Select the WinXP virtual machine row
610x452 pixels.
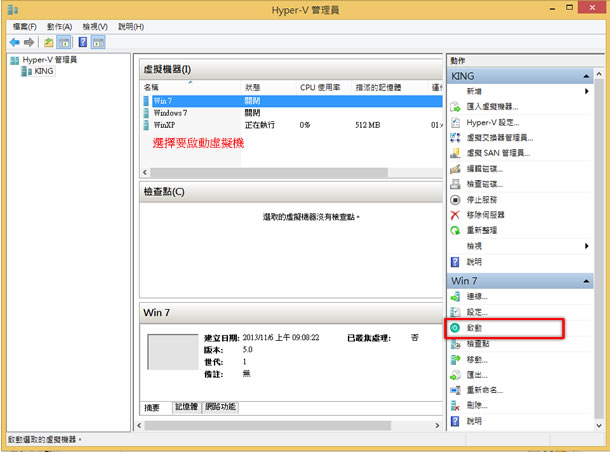point(293,125)
